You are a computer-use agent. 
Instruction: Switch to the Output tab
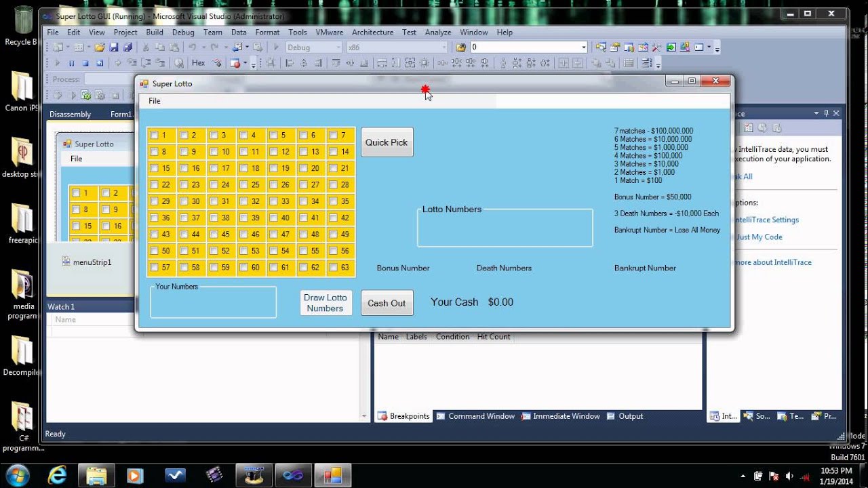pyautogui.click(x=625, y=416)
